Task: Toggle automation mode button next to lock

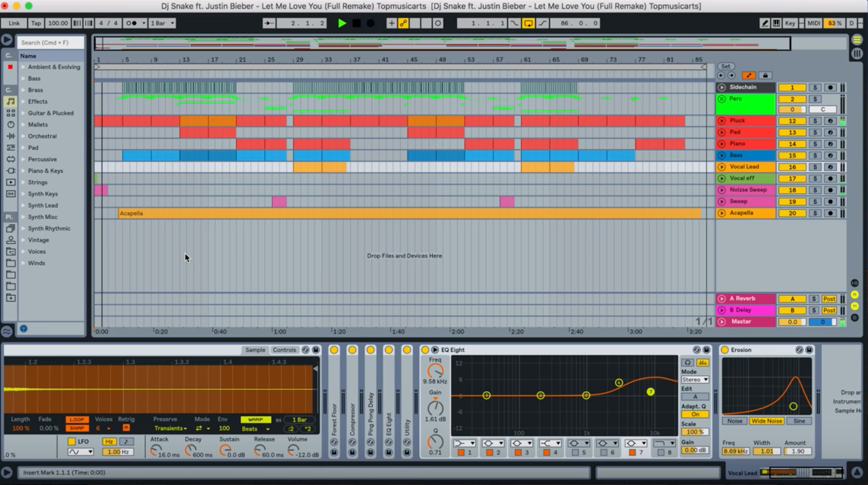Action: tap(749, 75)
